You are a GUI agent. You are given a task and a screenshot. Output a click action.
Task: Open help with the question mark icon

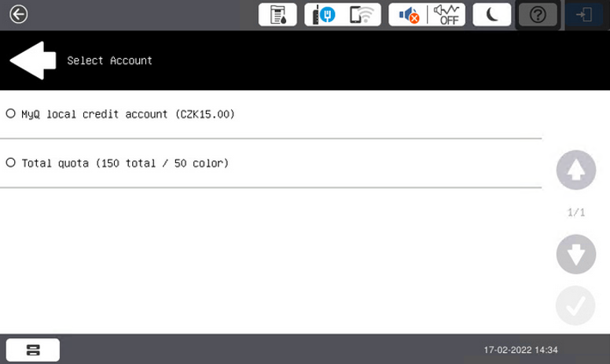(x=538, y=15)
